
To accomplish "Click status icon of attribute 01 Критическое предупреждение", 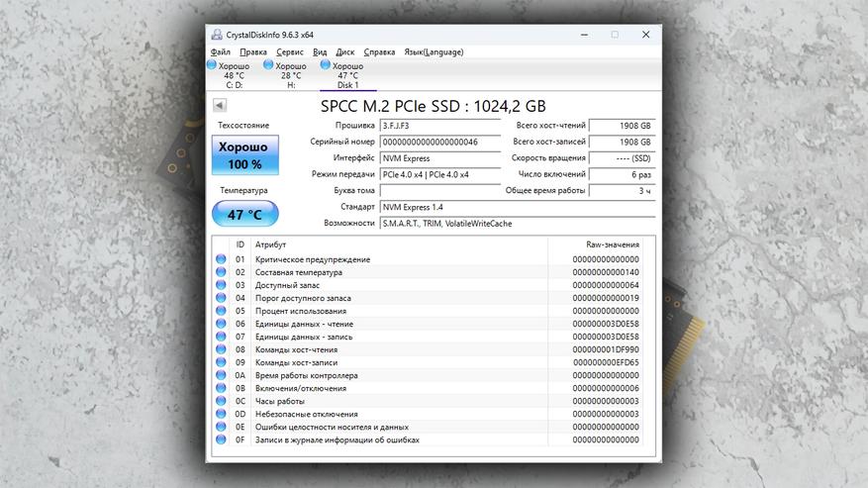I will click(221, 259).
